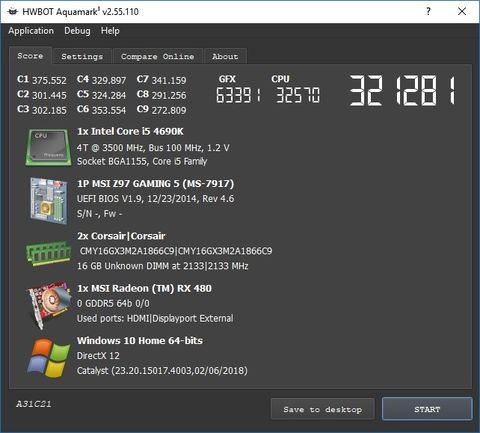Click the CPU score 32570
Image resolution: width=480 pixels, height=433 pixels.
[x=298, y=95]
